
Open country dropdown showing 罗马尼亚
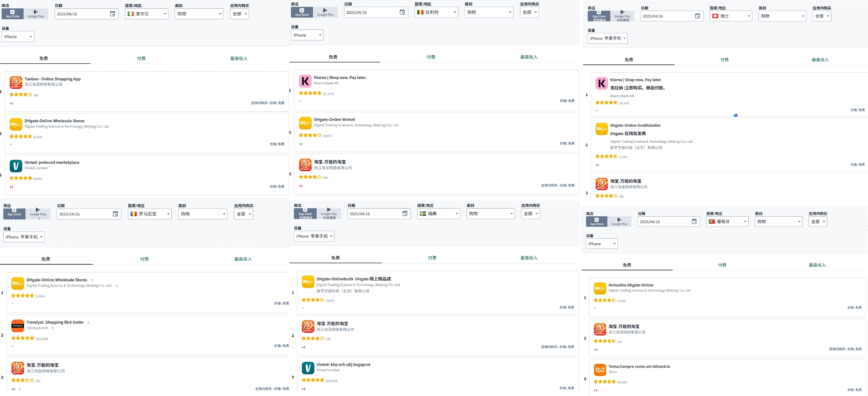point(150,214)
